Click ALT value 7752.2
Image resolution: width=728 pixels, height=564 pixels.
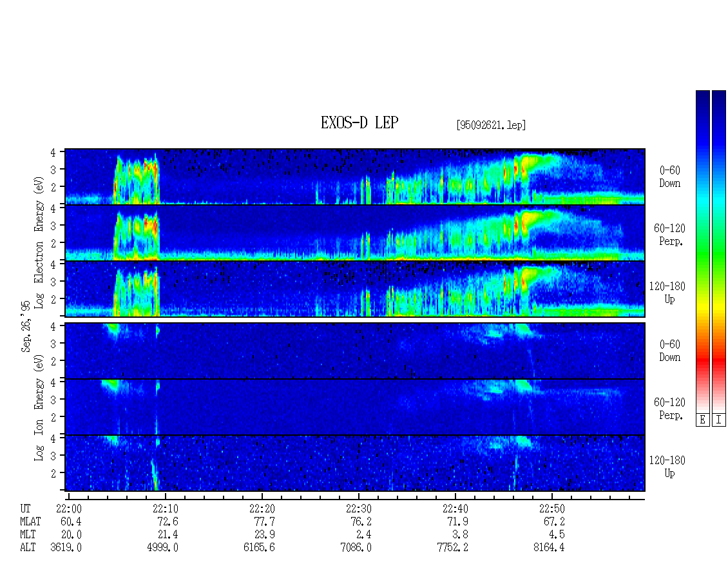pos(452,548)
